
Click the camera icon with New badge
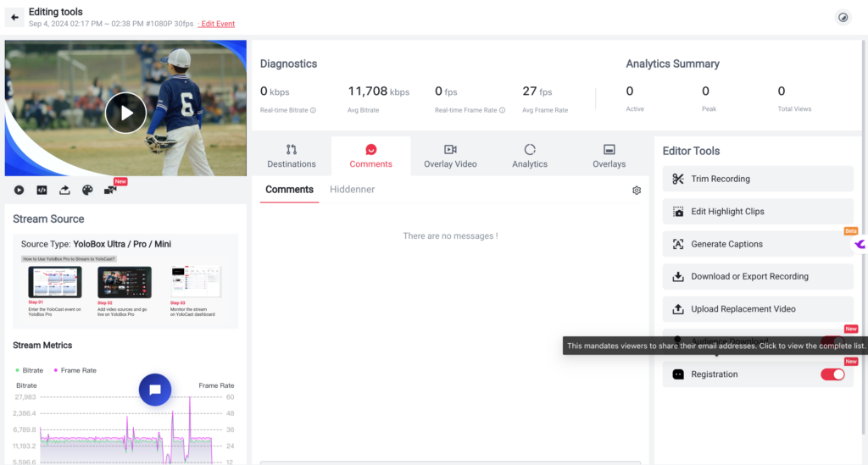(110, 190)
